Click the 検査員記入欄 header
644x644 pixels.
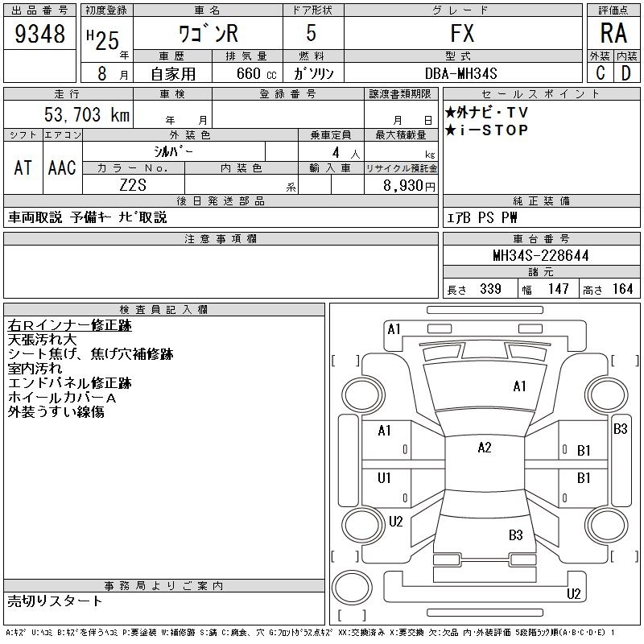click(163, 310)
